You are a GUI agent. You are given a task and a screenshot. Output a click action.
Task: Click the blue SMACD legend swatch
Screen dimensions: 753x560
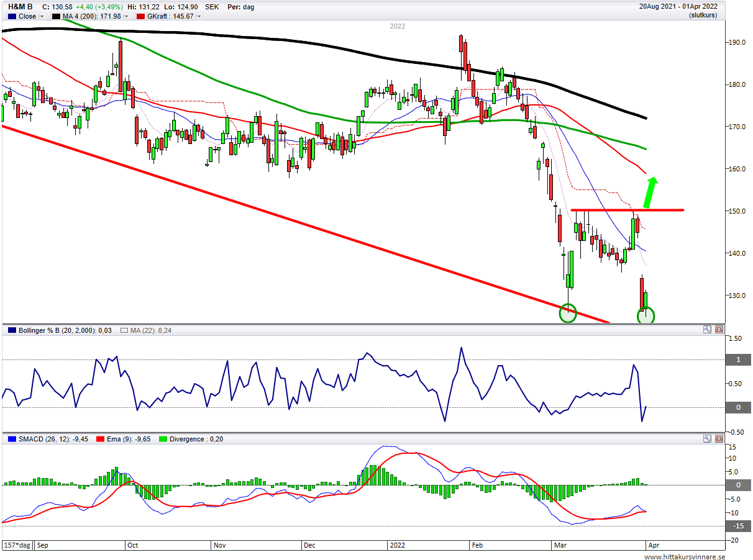point(12,439)
